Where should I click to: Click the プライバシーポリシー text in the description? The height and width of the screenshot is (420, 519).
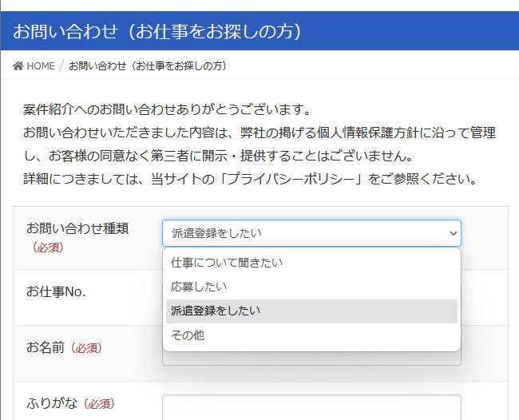tap(292, 178)
